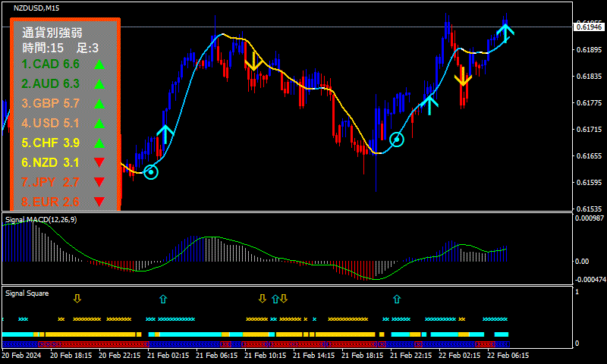
Task: Click the red triangle in the EUR row
Action: (x=99, y=201)
